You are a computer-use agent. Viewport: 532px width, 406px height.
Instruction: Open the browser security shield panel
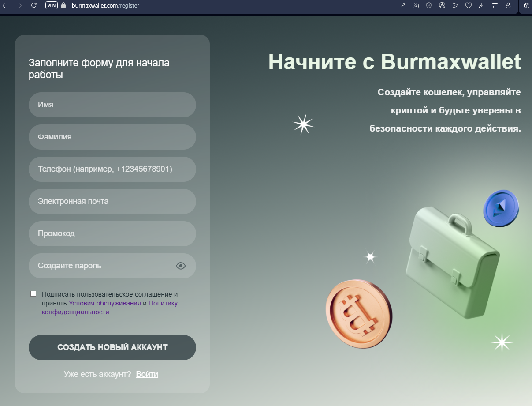point(428,6)
